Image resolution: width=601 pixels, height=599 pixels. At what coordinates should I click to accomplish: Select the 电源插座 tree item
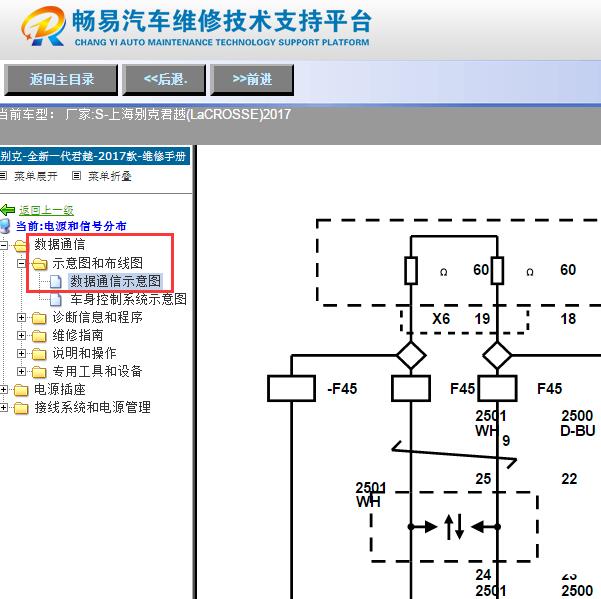point(60,389)
